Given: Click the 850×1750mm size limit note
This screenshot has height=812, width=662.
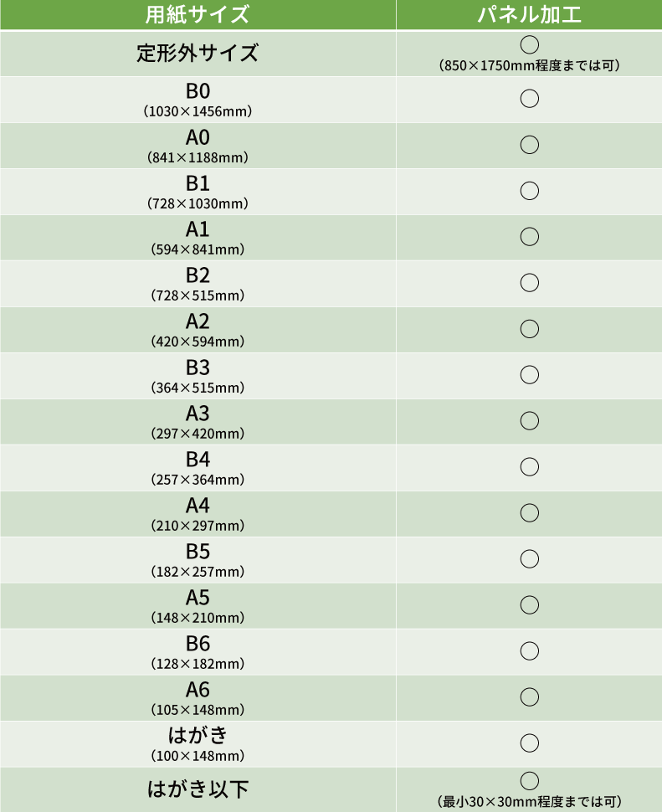Looking at the screenshot, I should (529, 65).
